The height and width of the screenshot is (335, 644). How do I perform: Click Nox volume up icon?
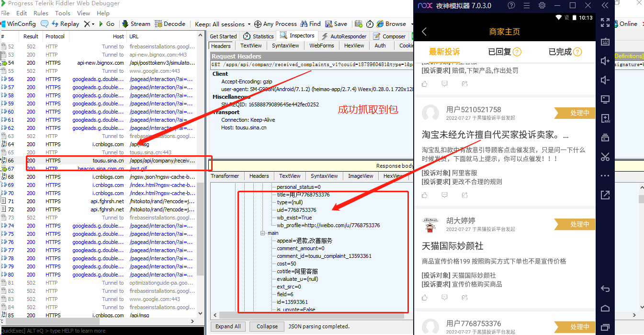click(x=605, y=61)
